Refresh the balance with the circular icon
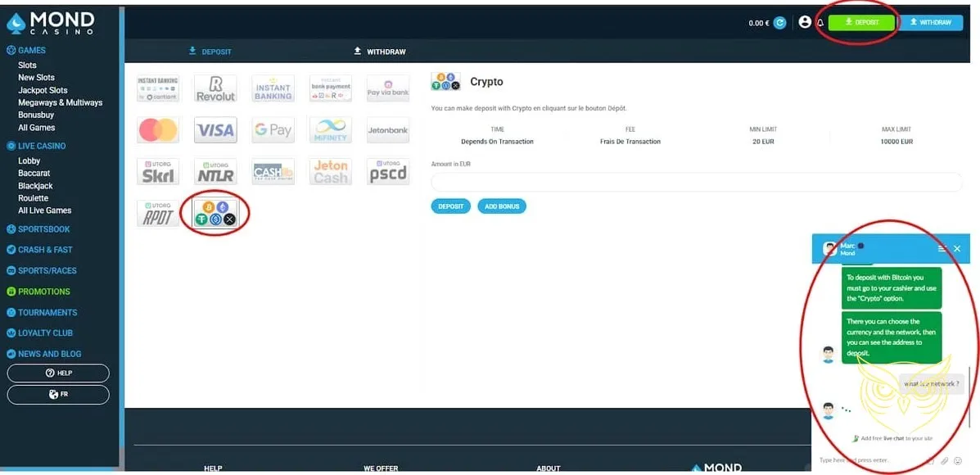 click(x=780, y=23)
